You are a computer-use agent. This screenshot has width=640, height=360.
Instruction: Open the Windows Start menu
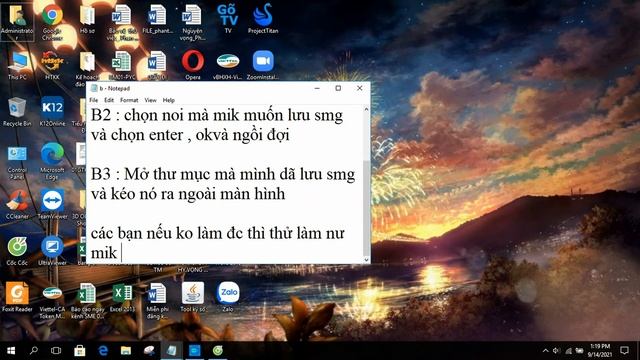[x=11, y=351]
